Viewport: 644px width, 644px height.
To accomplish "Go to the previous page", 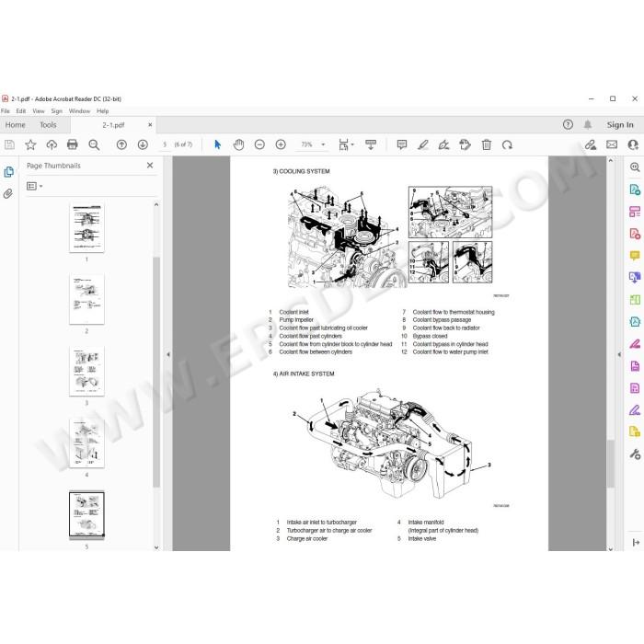I will (121, 144).
